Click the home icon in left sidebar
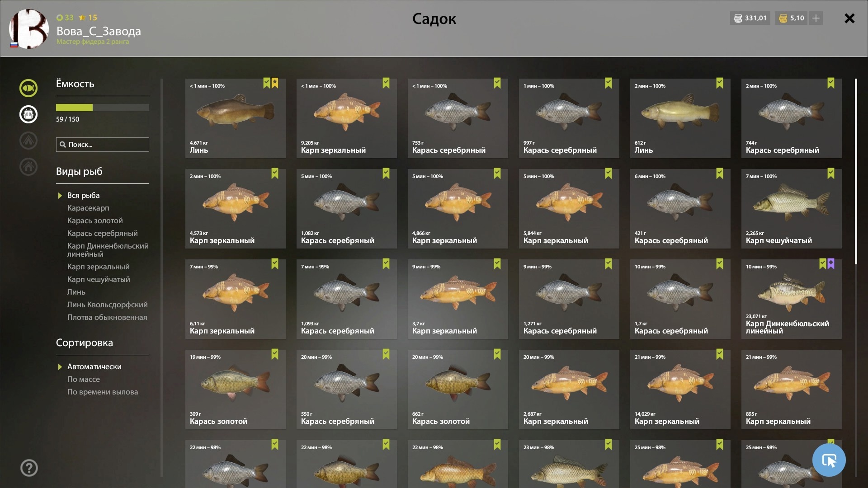 coord(28,167)
